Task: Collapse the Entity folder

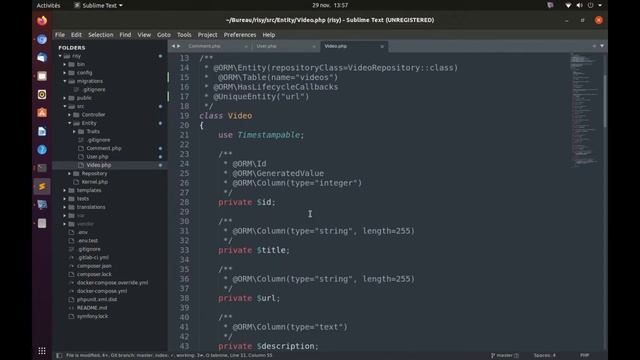Action: tap(69, 123)
